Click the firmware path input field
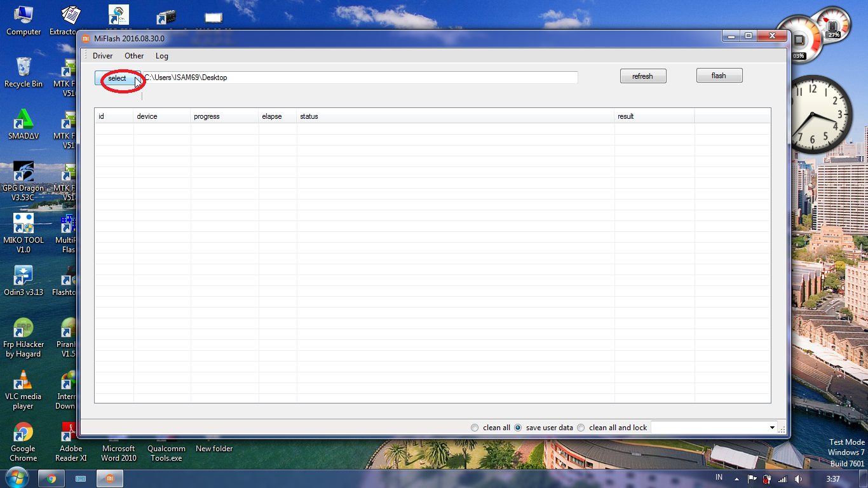 click(360, 78)
